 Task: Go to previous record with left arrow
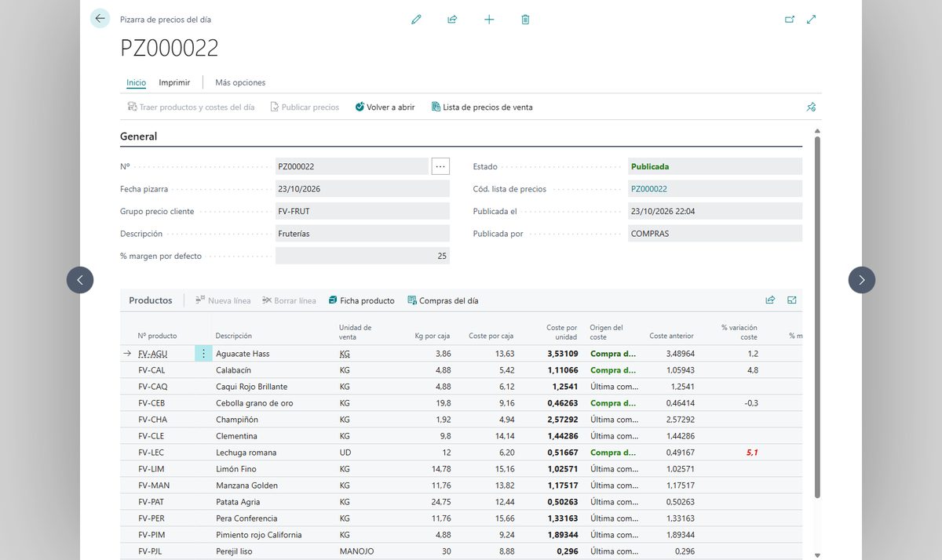click(80, 280)
